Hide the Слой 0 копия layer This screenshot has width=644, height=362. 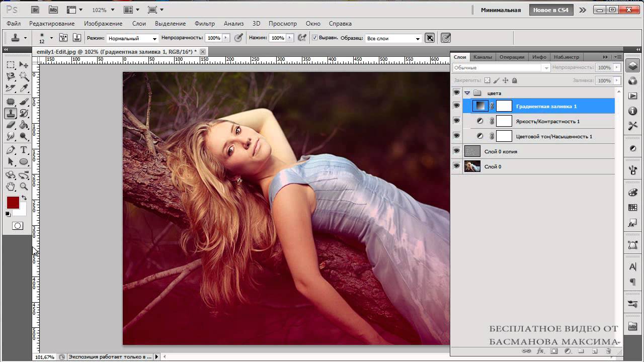pyautogui.click(x=456, y=151)
